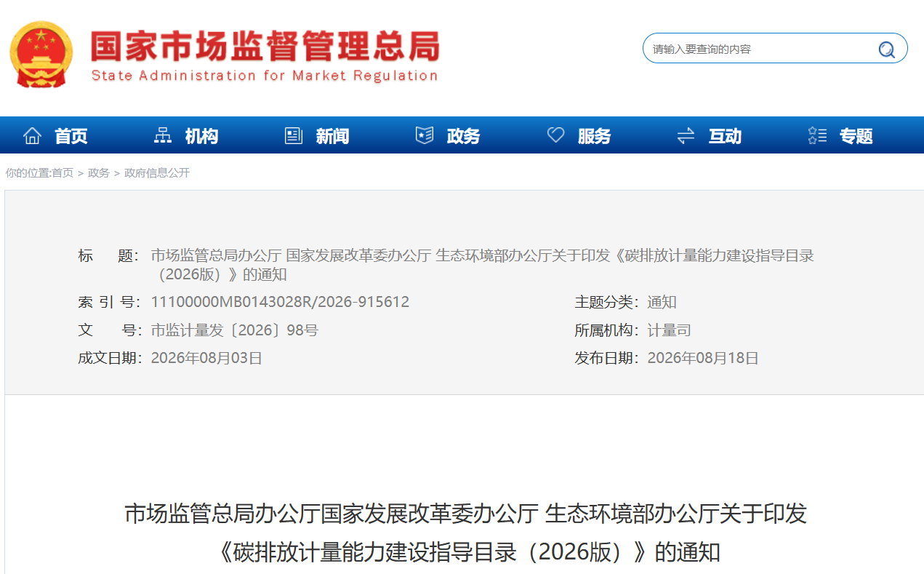Open the 新闻 navigation tab

pyautogui.click(x=333, y=136)
